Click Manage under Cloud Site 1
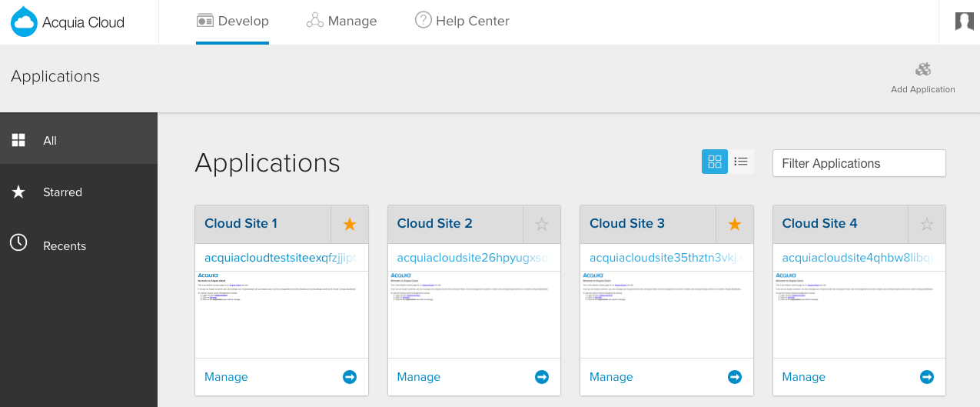 click(226, 377)
